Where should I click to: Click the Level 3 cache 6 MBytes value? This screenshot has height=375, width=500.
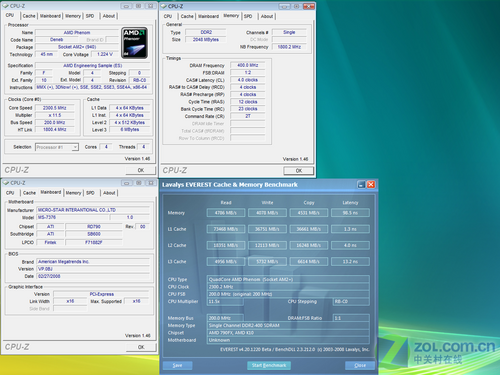(x=130, y=130)
